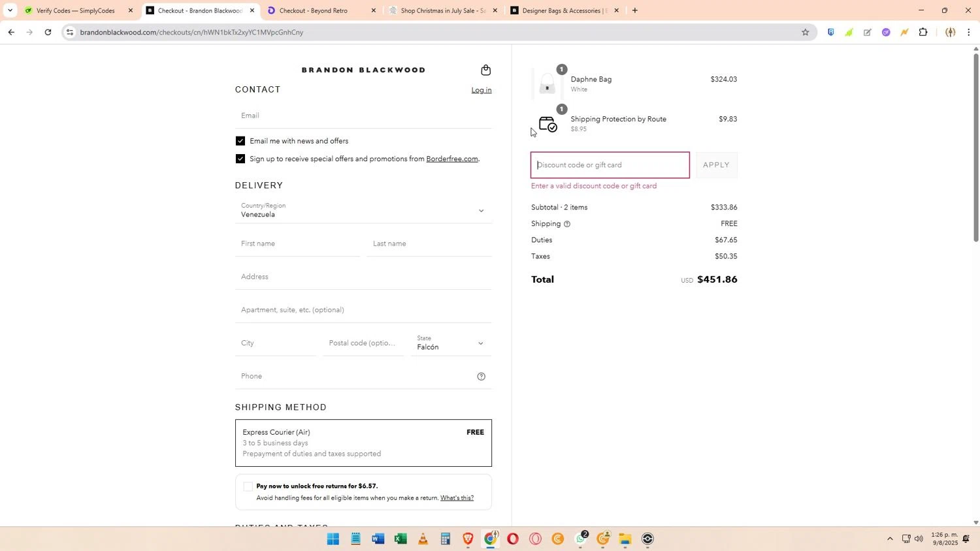This screenshot has width=980, height=551.
Task: Click the browser Back arrow
Action: (x=11, y=32)
